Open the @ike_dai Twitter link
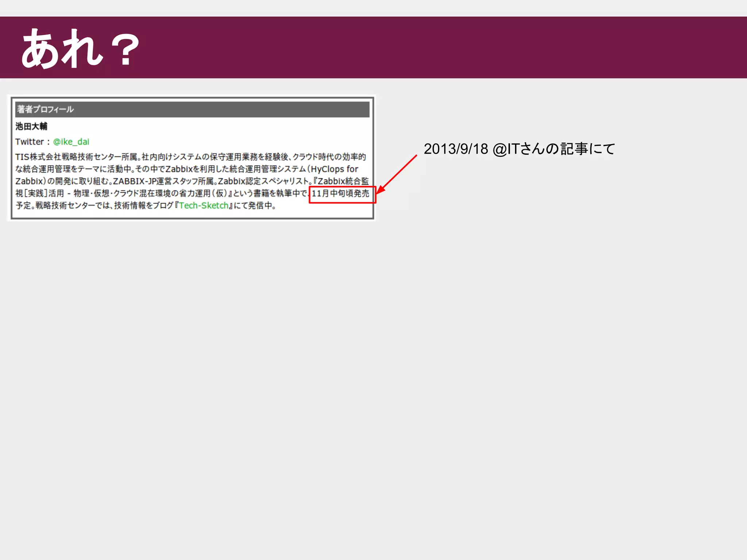Image resolution: width=747 pixels, height=560 pixels. click(71, 142)
